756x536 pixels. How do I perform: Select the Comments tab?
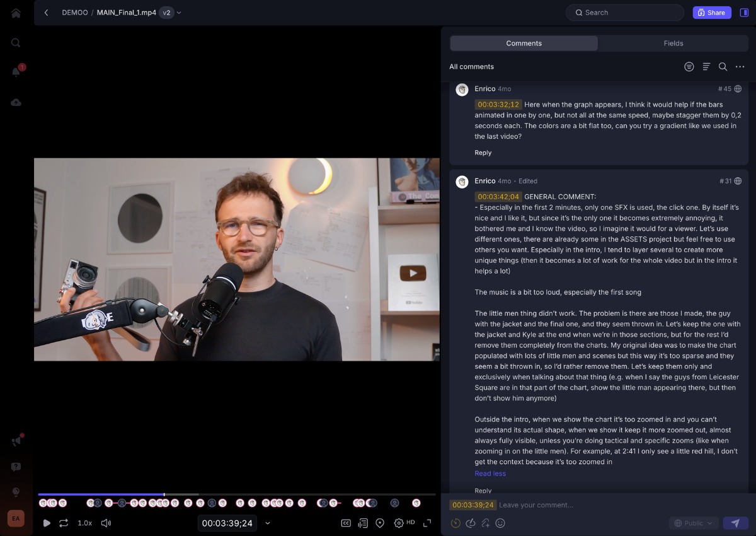(524, 44)
